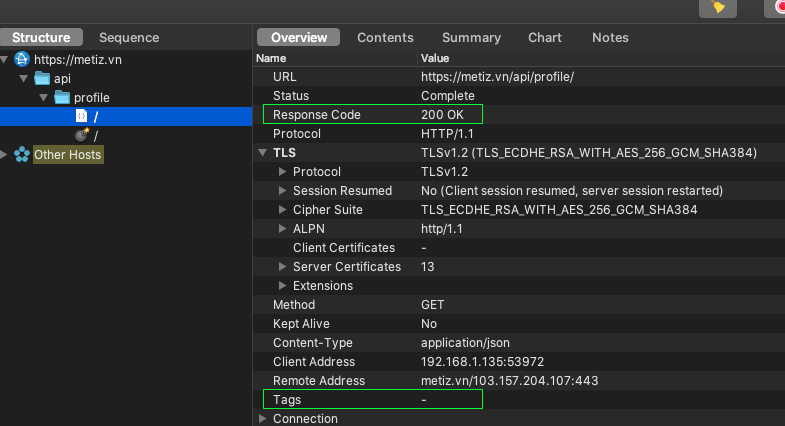Click the Kept Alive row label
Image resolution: width=785 pixels, height=426 pixels.
[301, 324]
